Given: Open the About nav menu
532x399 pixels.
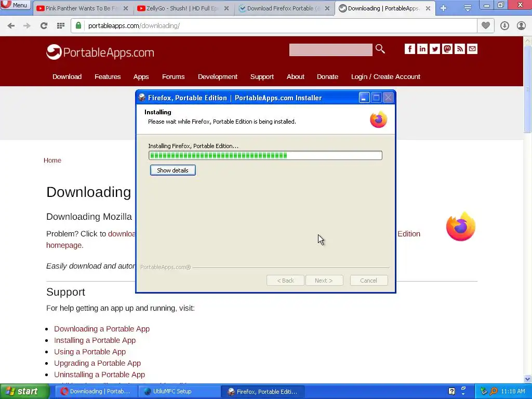Looking at the screenshot, I should click(296, 77).
